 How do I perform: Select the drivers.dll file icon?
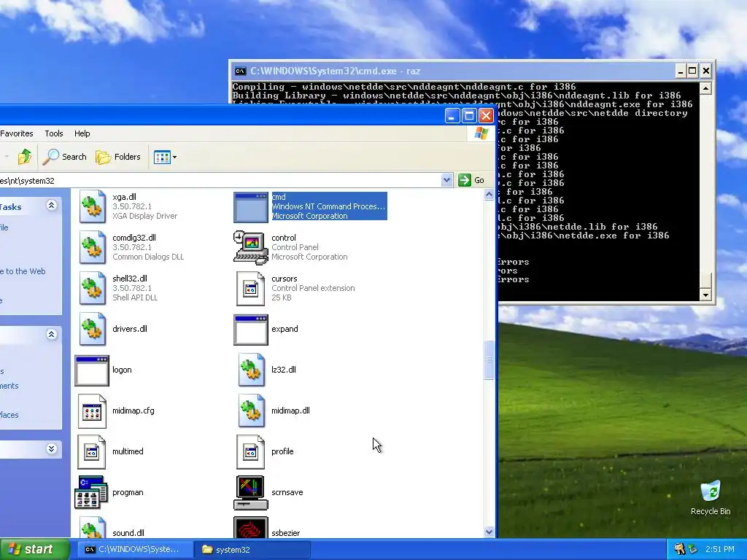92,329
